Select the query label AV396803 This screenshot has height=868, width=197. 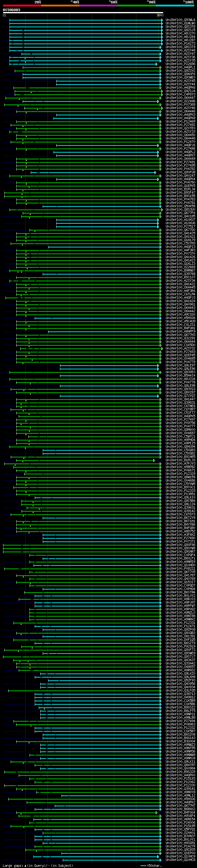click(x=11, y=10)
